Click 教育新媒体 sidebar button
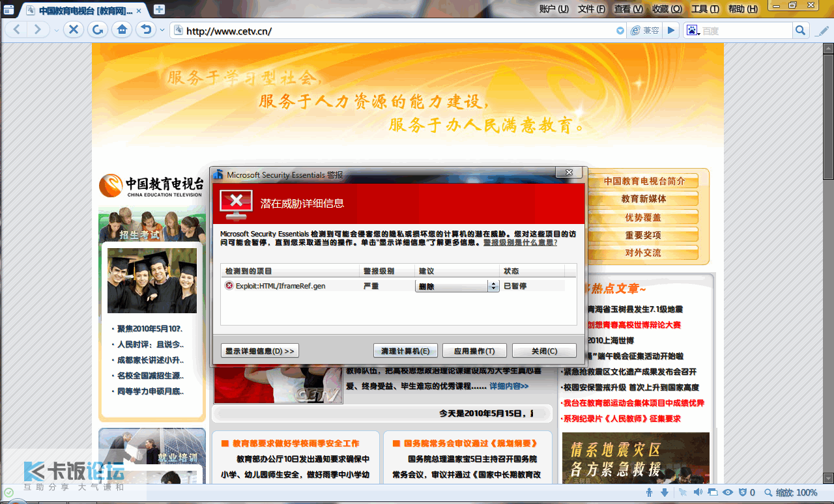The height and width of the screenshot is (504, 834). tap(644, 199)
